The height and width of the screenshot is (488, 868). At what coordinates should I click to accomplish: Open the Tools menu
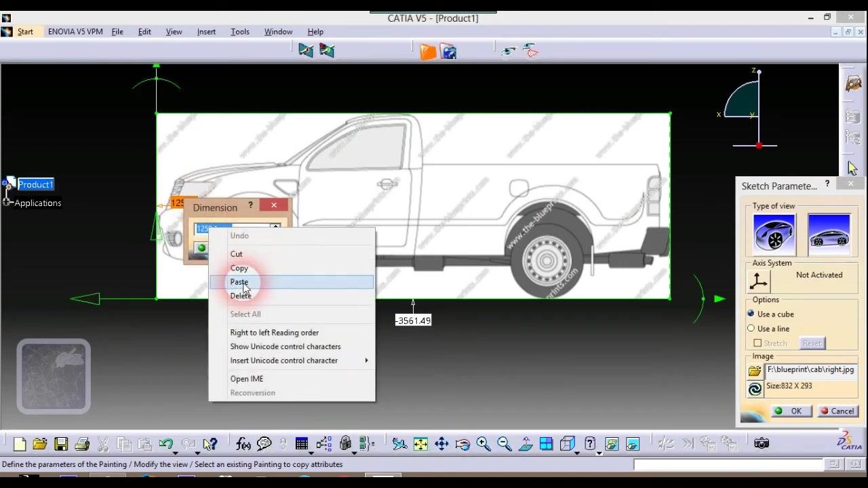tap(240, 32)
